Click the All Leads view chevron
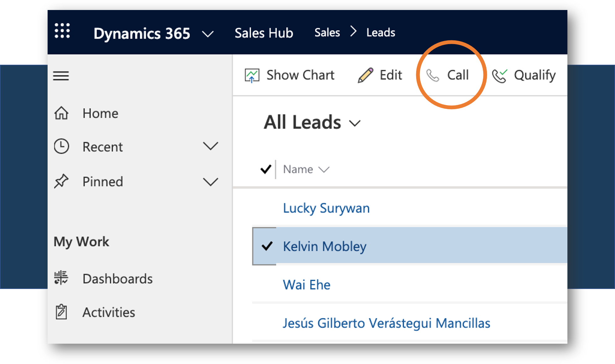 coord(355,123)
